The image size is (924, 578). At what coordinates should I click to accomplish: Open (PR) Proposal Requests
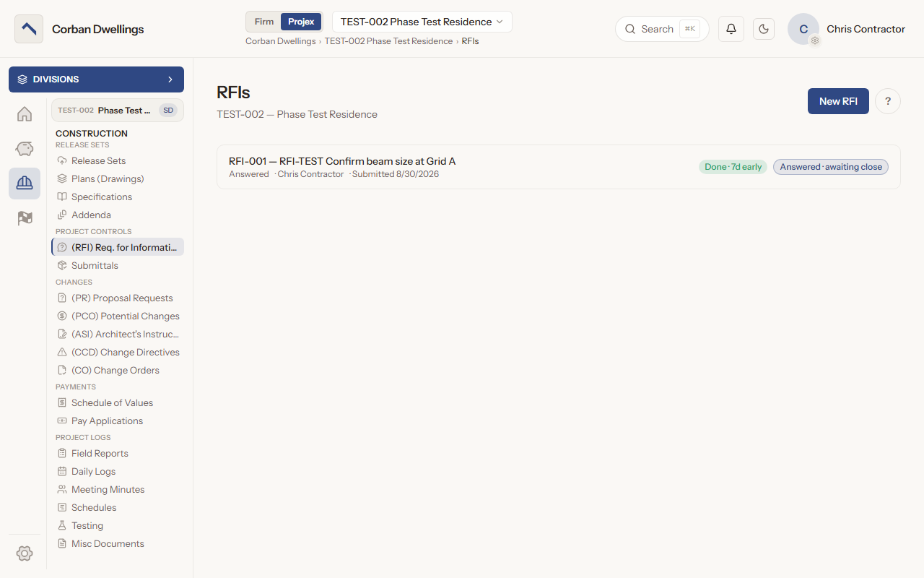tap(118, 298)
